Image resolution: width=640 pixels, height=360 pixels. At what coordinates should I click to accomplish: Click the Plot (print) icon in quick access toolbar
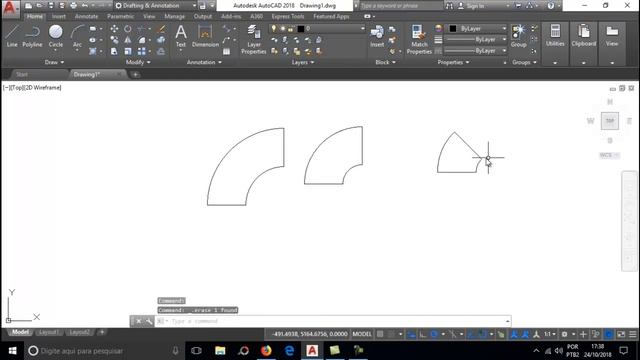click(x=73, y=6)
